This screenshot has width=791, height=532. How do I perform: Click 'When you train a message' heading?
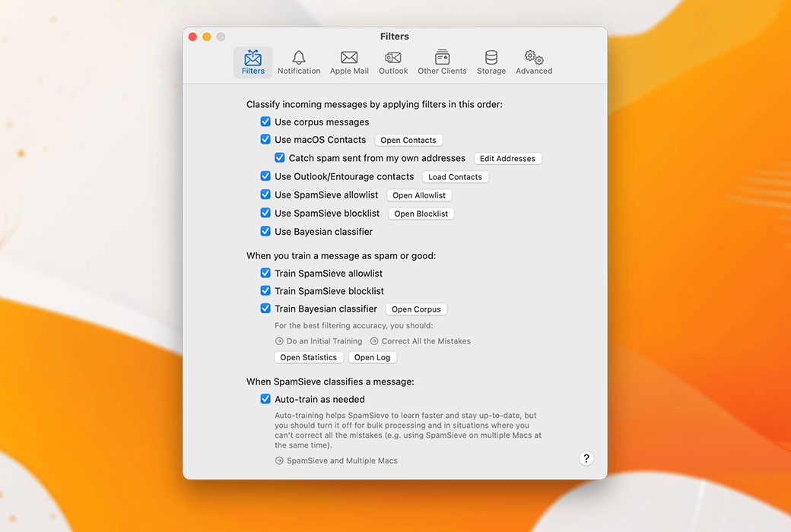[x=341, y=255]
